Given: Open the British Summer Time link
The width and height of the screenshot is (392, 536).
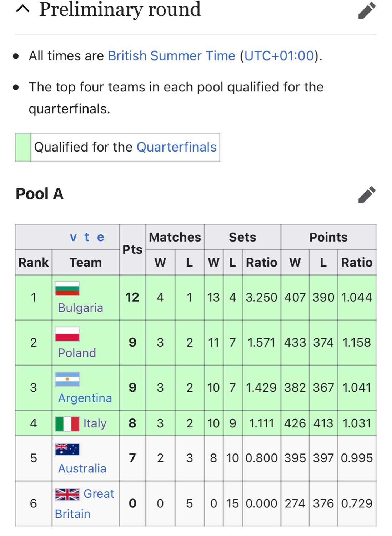Looking at the screenshot, I should (x=172, y=56).
